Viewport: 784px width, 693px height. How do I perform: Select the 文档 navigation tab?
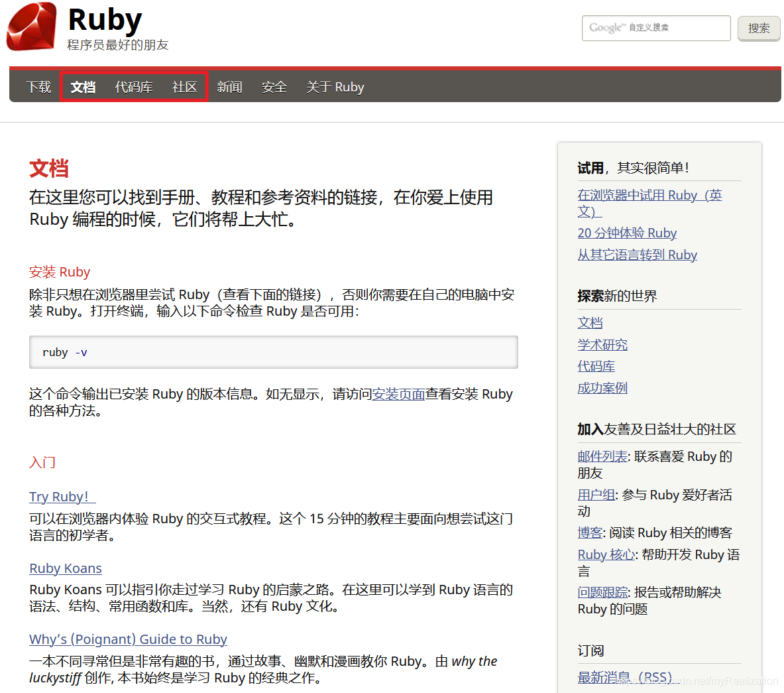point(83,87)
